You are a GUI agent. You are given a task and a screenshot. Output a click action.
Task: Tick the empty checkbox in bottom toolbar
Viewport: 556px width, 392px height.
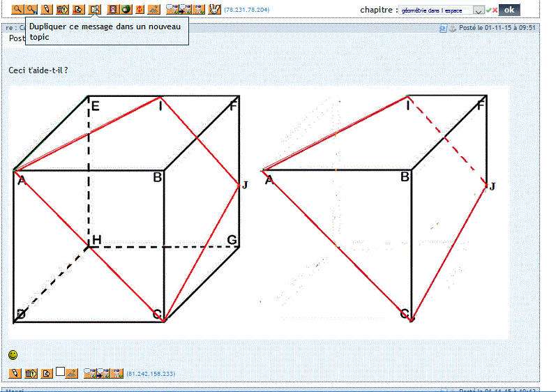61,372
